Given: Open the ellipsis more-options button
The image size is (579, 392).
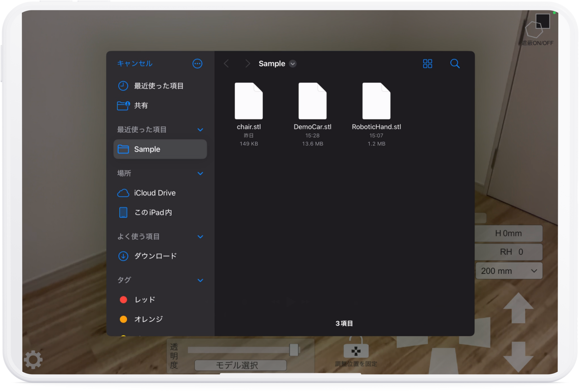Looking at the screenshot, I should [197, 64].
